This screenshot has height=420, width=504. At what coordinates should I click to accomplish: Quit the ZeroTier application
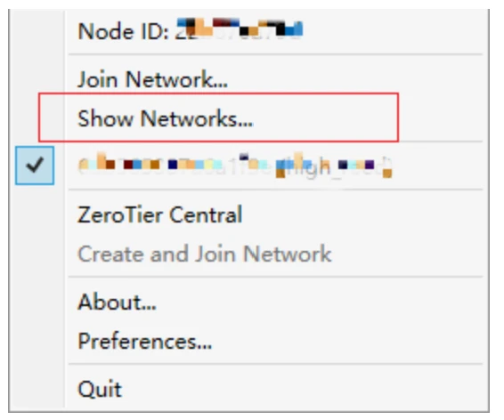[x=249, y=389]
